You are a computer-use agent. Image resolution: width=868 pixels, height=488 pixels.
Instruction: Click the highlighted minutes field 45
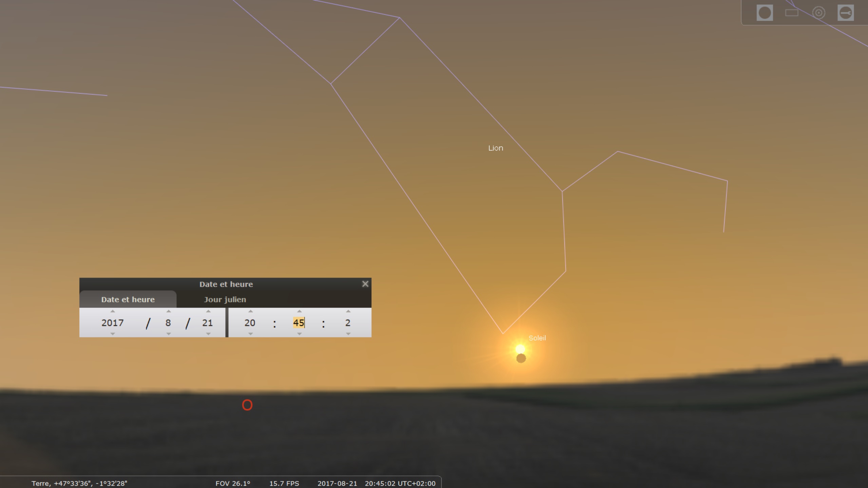[298, 323]
